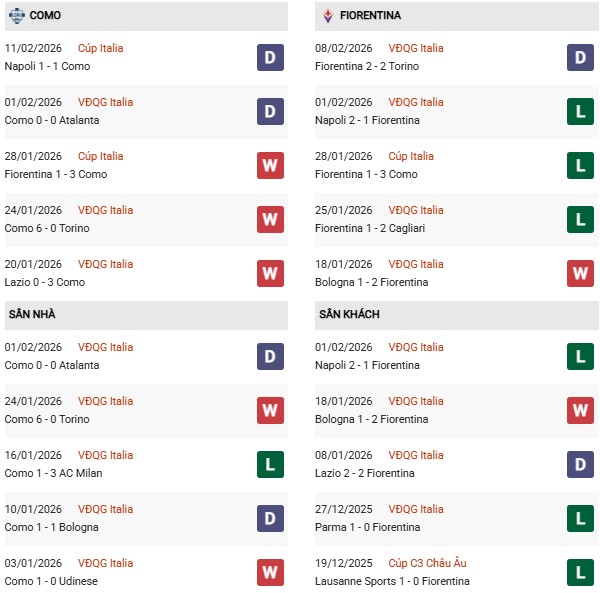Select the COMO team header
The width and height of the screenshot is (600, 593).
(44, 16)
